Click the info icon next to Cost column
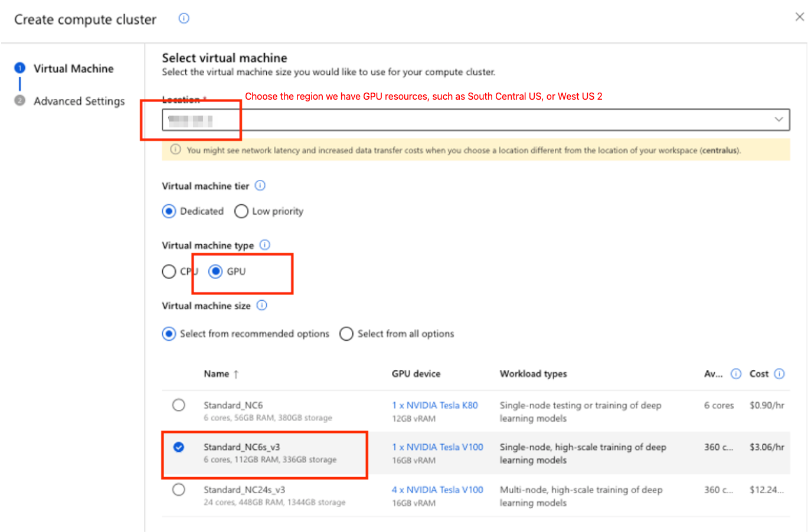 [780, 373]
